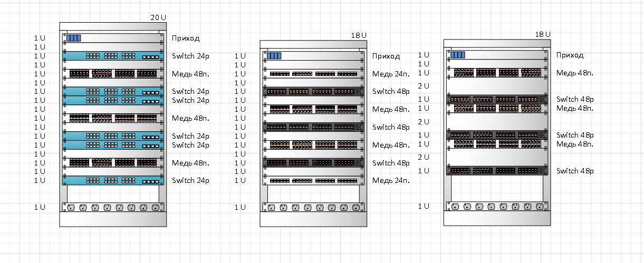Select the topmost Switch 48p in middle rack
The width and height of the screenshot is (644, 263).
click(x=313, y=91)
